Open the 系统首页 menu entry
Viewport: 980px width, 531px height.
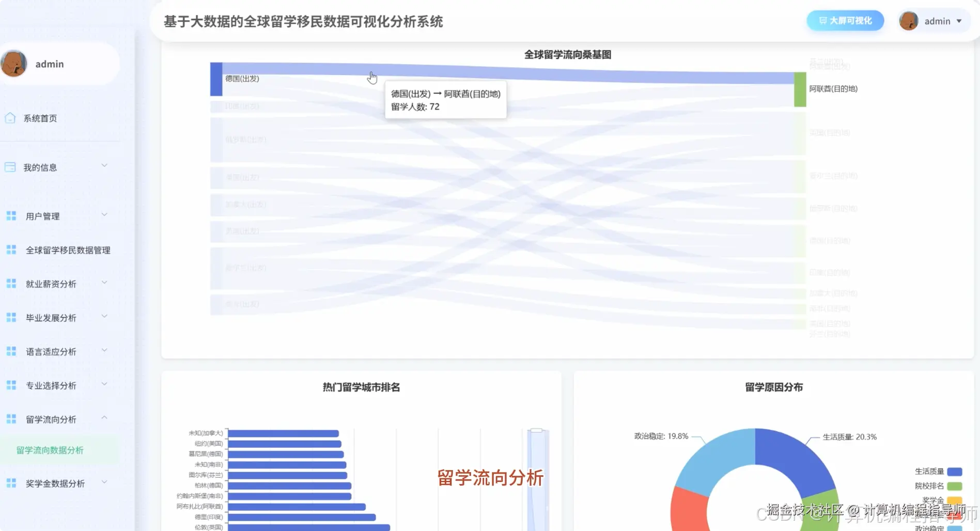tap(40, 118)
